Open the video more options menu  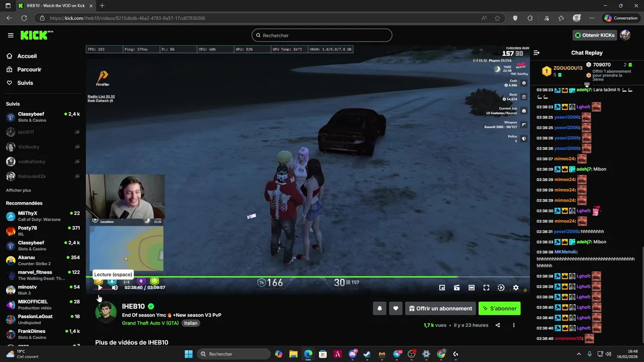[514, 325]
